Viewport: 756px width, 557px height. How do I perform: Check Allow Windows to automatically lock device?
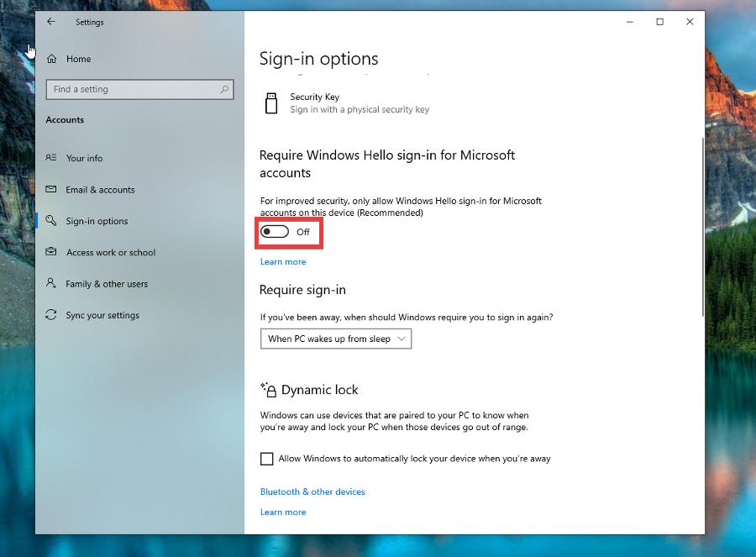pos(266,459)
